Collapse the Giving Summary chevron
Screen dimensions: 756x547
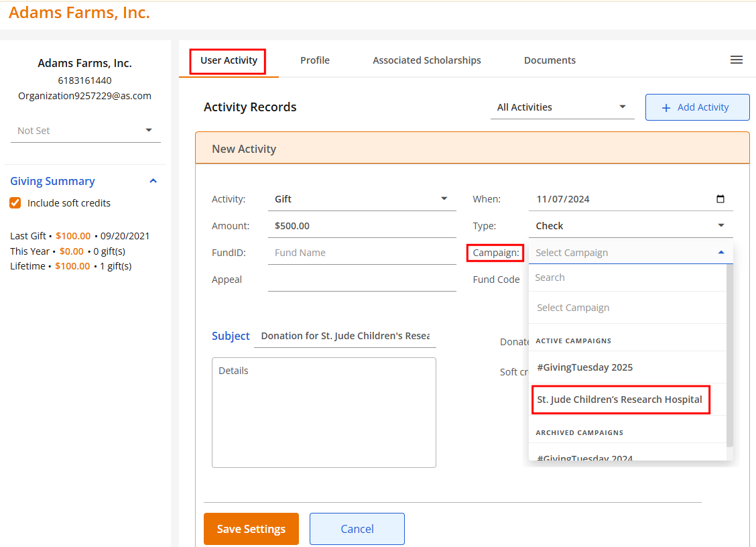coord(153,181)
